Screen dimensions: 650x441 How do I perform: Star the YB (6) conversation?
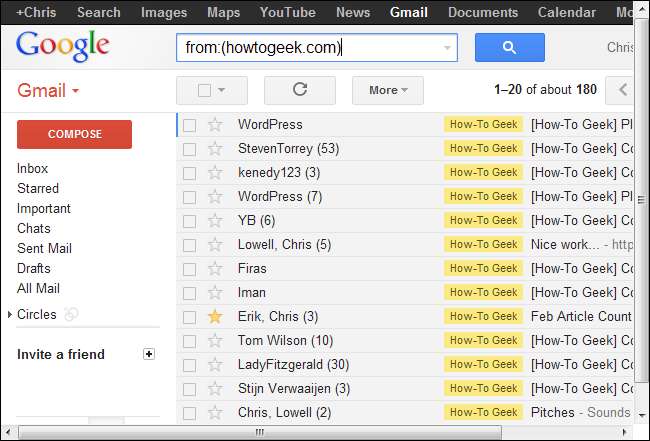point(215,220)
